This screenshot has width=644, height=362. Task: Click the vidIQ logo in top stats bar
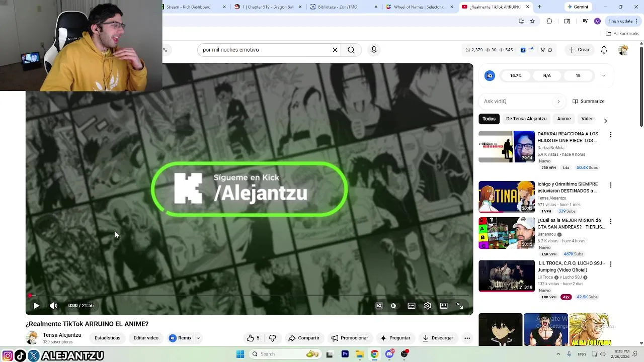tap(523, 50)
